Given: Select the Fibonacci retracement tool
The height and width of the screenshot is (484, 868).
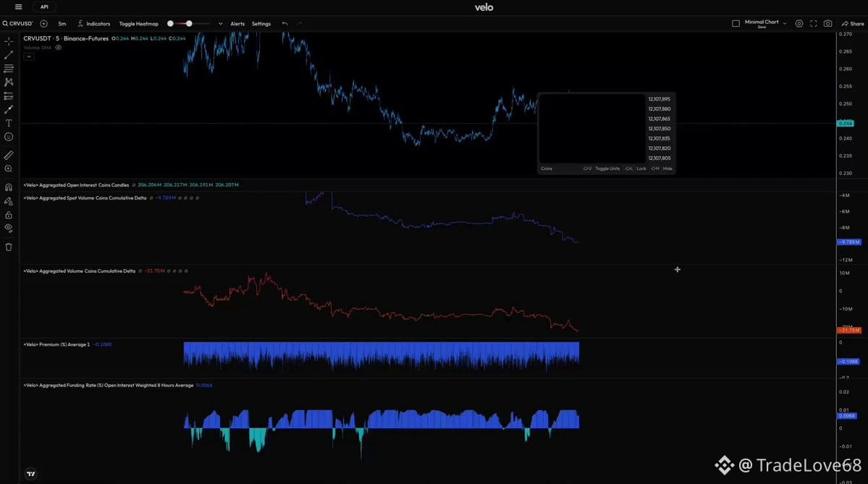Looking at the screenshot, I should [x=9, y=69].
